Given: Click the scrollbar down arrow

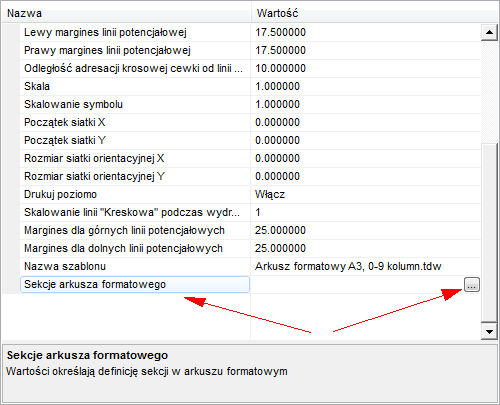Looking at the screenshot, I should (489, 331).
